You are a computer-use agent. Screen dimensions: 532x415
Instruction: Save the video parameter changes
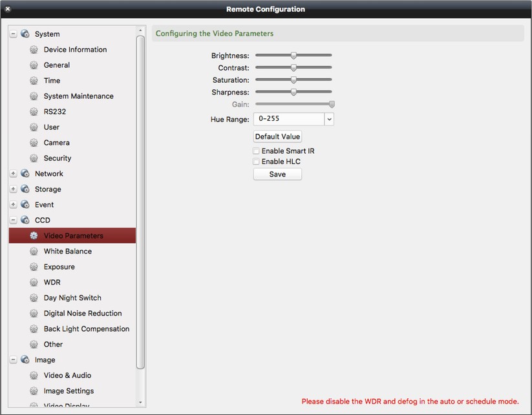point(277,173)
